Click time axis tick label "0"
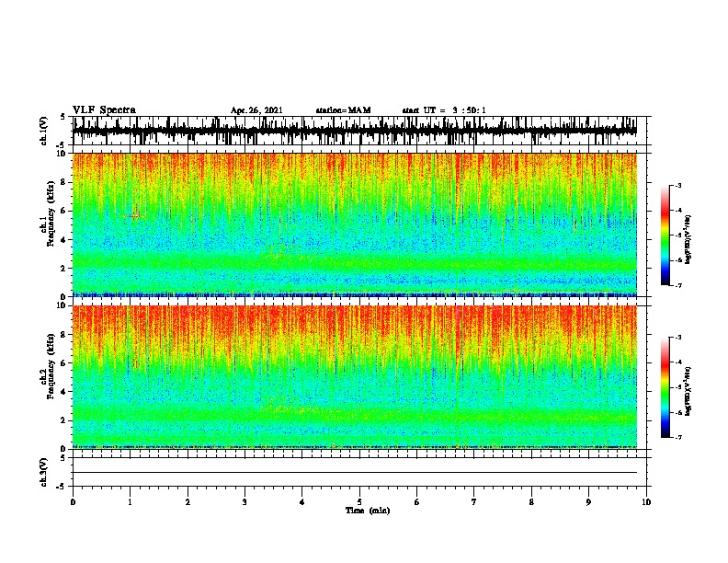The height and width of the screenshot is (563, 728). 73,502
